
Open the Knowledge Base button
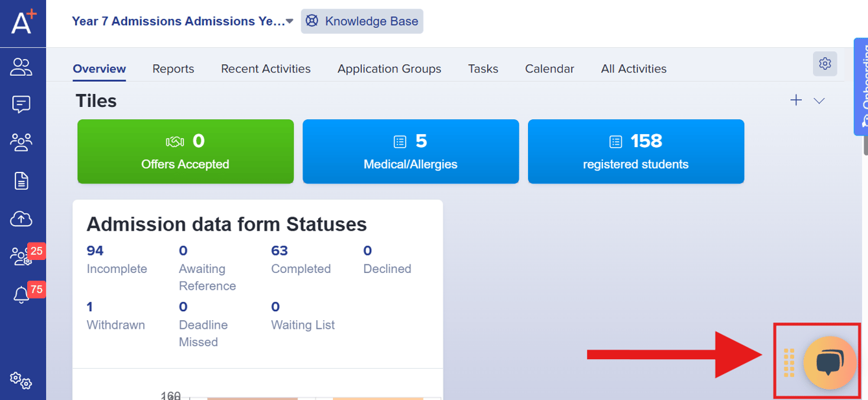[362, 21]
